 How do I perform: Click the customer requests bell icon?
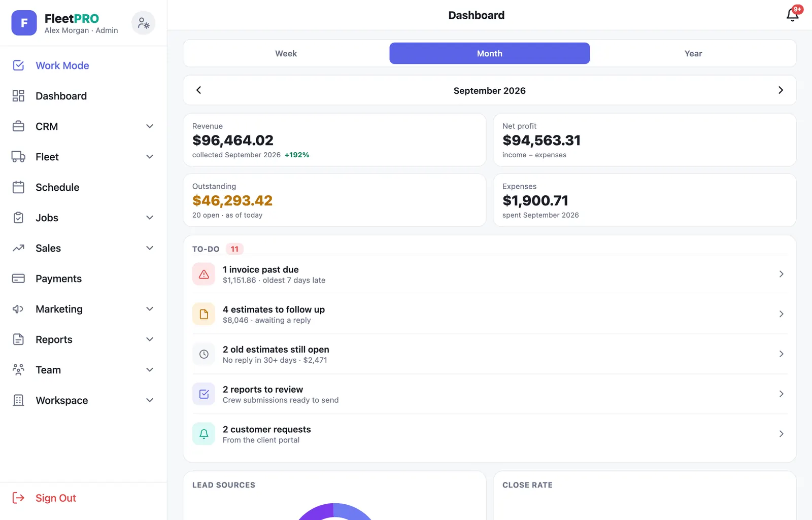click(204, 434)
